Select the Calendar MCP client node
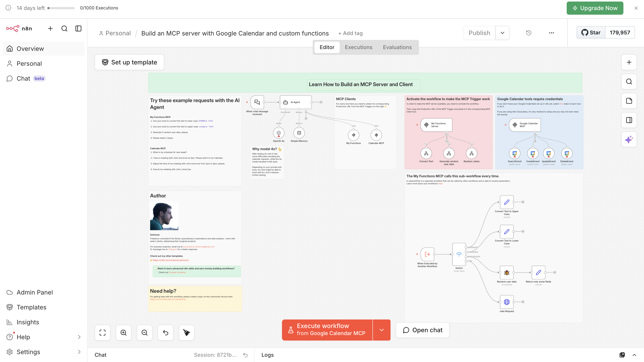644x362 pixels. point(376,135)
